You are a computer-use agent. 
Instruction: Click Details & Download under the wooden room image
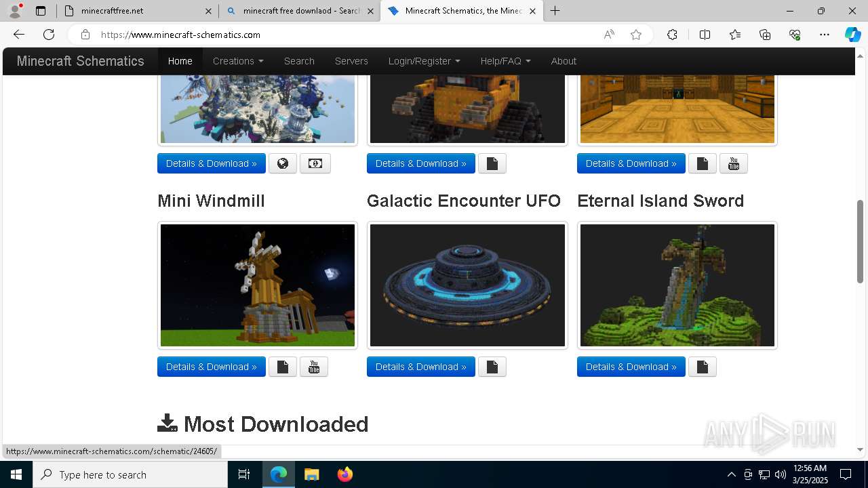click(631, 163)
